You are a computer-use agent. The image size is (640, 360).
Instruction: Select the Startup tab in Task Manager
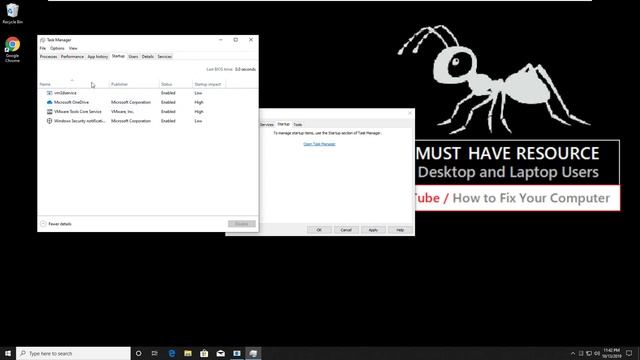118,56
